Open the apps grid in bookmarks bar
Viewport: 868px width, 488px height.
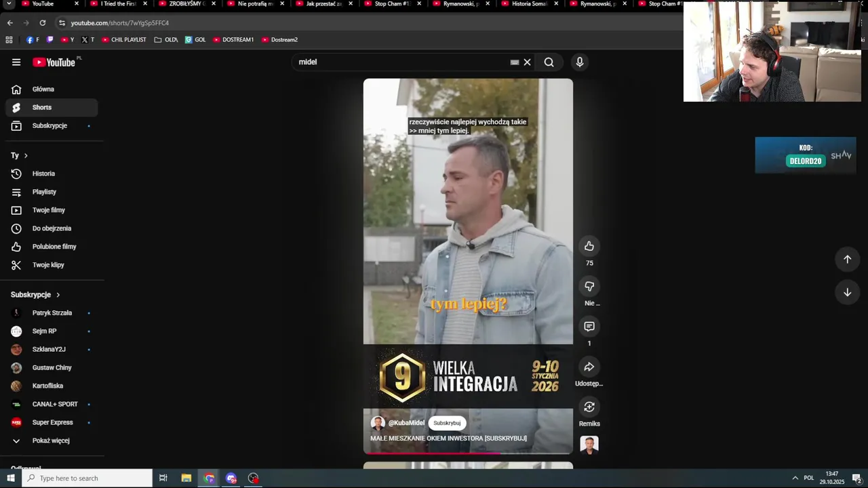point(9,40)
